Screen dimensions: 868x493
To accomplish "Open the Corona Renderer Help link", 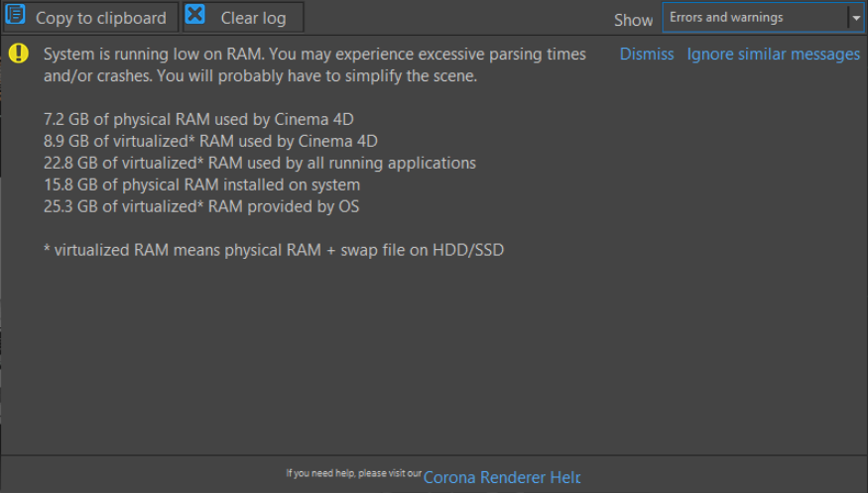I will coord(501,477).
